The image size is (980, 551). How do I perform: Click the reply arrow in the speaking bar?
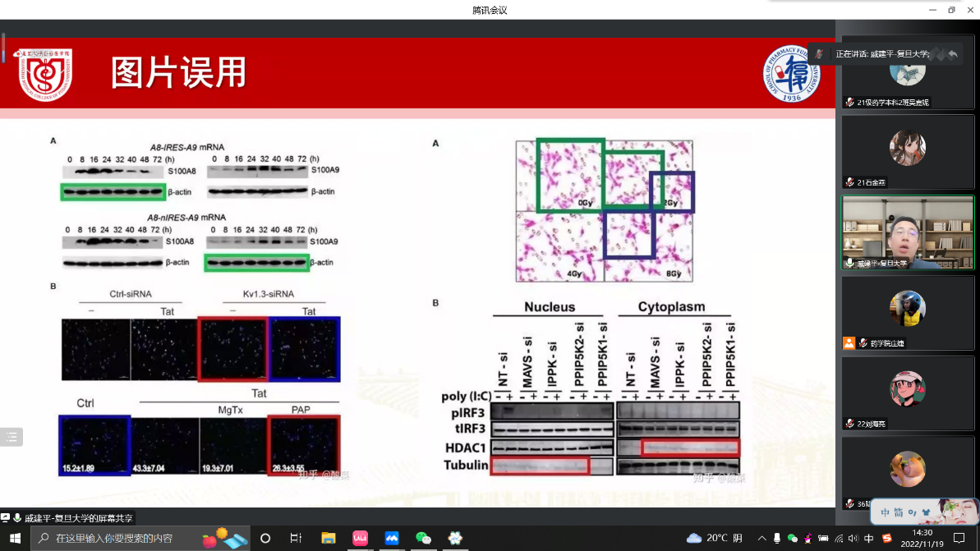point(952,54)
